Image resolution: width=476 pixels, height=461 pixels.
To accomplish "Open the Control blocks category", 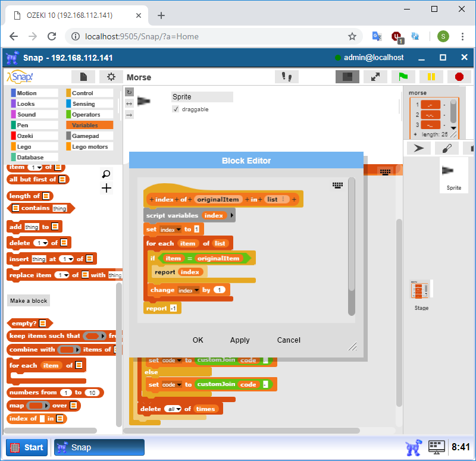I will pos(90,93).
